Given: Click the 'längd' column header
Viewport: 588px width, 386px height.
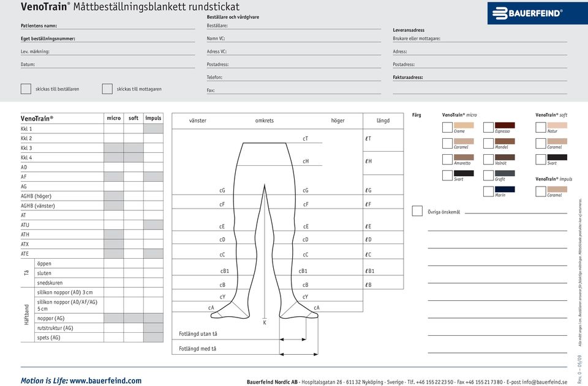Looking at the screenshot, I should coord(383,121).
